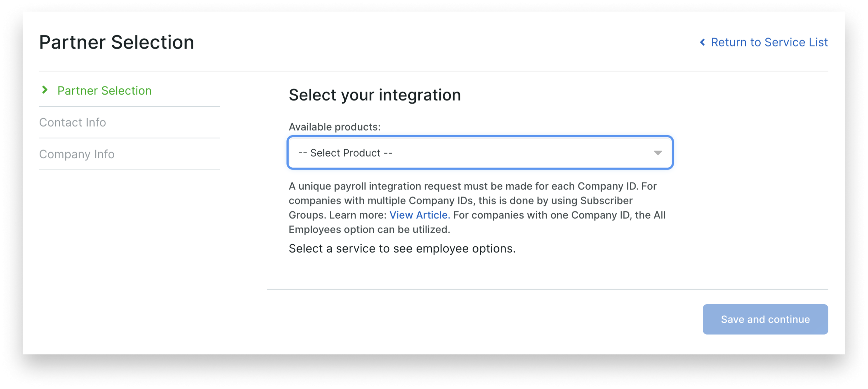Click the gray dropdown arrow in the product selector
The height and width of the screenshot is (389, 868).
pos(657,153)
